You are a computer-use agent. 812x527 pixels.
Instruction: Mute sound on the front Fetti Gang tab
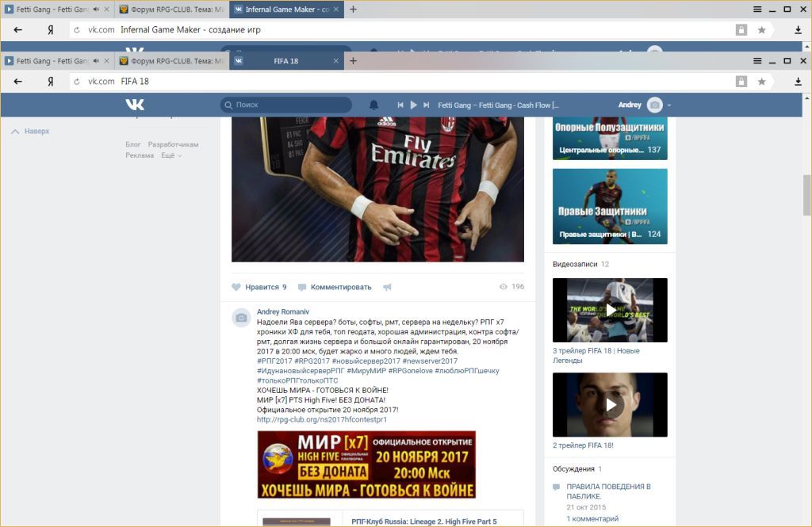[96, 60]
